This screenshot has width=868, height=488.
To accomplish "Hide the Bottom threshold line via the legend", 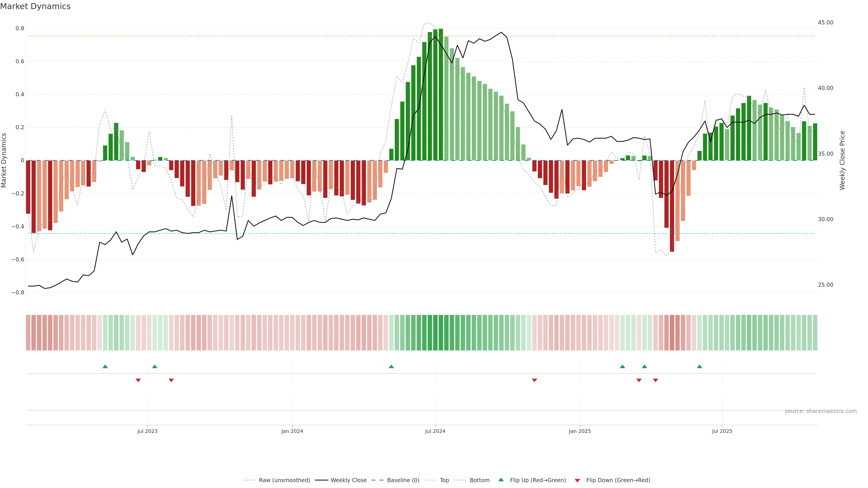I will (x=479, y=480).
